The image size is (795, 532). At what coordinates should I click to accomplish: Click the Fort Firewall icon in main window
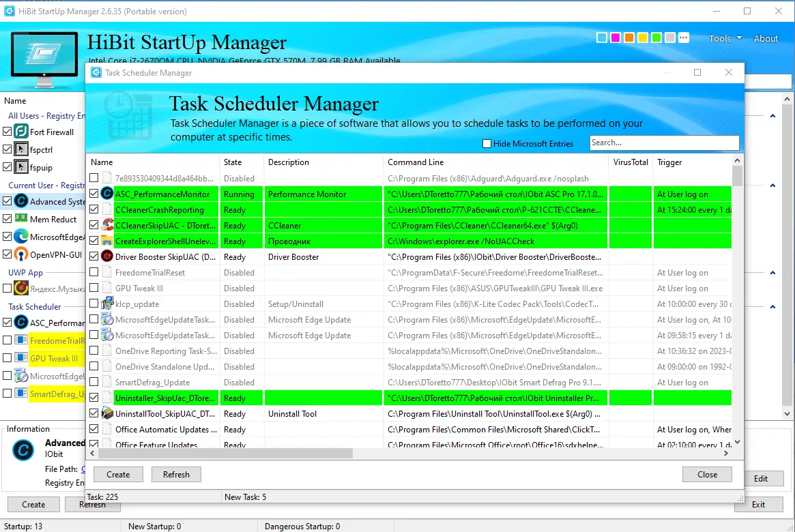(20, 132)
